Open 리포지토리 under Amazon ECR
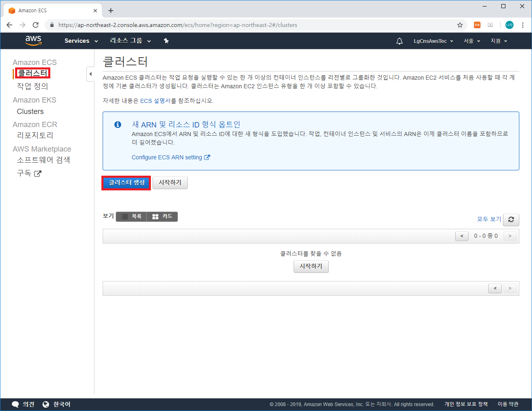The image size is (532, 411). (35, 135)
